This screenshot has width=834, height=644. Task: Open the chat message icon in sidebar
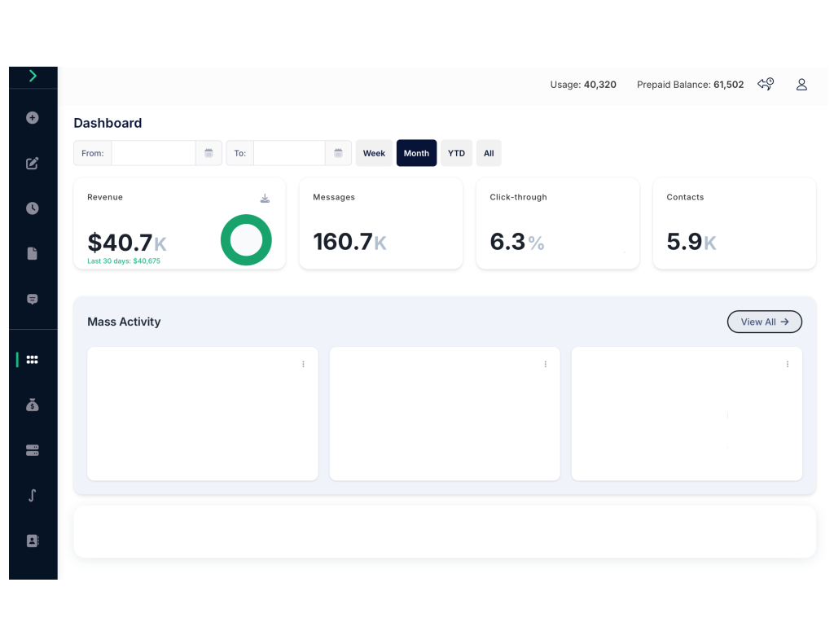coord(33,299)
